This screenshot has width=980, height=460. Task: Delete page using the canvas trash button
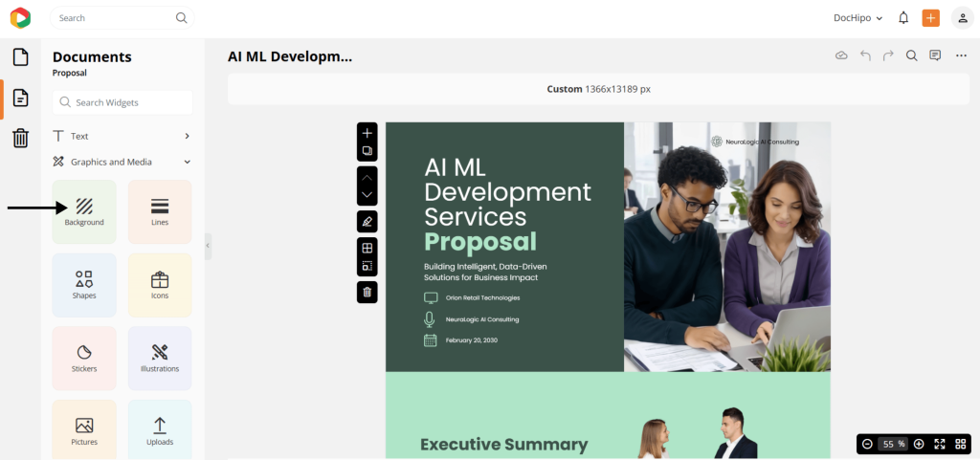click(x=367, y=292)
